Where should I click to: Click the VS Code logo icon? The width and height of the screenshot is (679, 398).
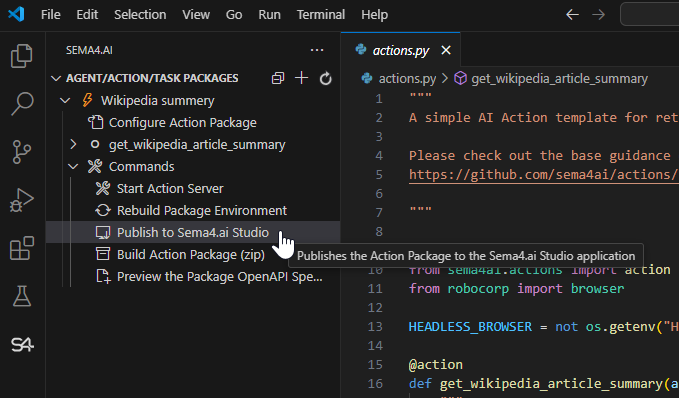[16, 14]
